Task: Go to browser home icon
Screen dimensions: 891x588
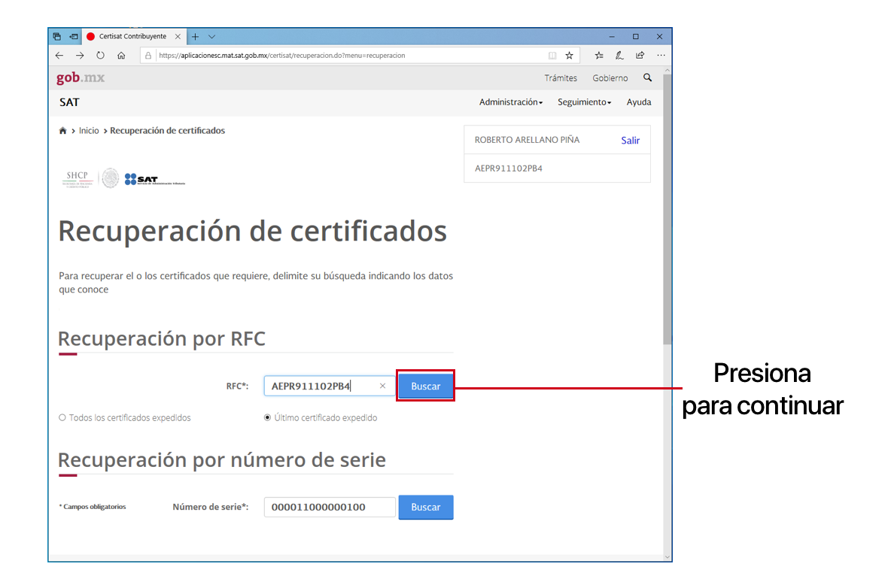Action: point(121,56)
